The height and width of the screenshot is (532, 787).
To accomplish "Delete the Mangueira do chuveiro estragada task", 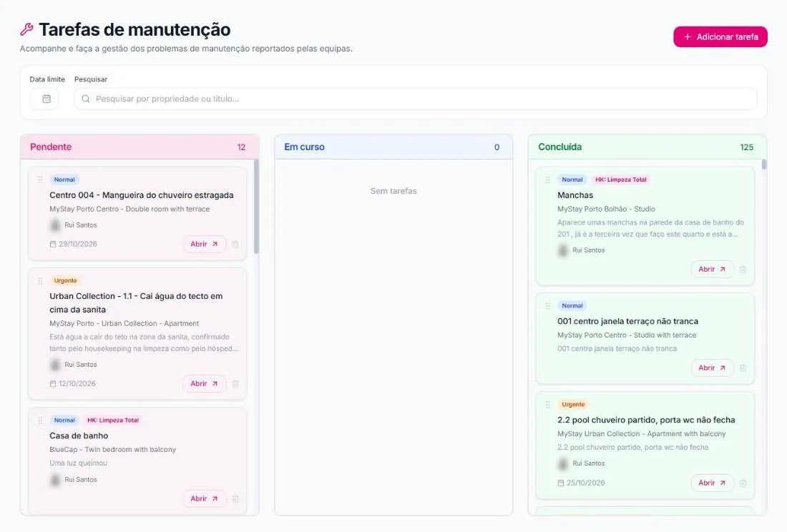I will point(235,244).
